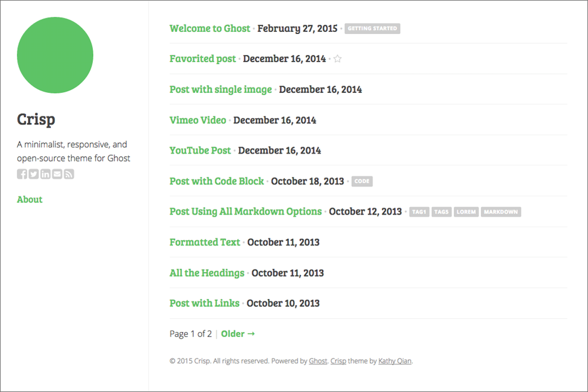This screenshot has width=588, height=392.
Task: Select the TAG1 tag badge
Action: coord(419,212)
